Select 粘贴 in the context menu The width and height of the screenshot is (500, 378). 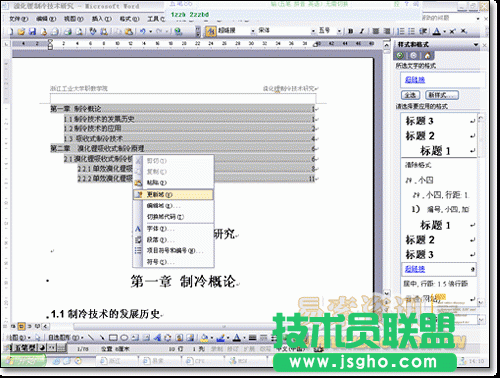[x=173, y=183]
